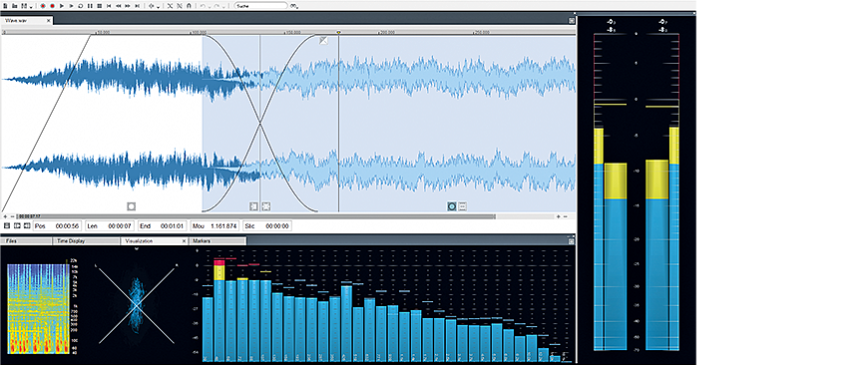868x365 pixels.
Task: Click the Len field showing 00:00:07
Action: [111, 226]
